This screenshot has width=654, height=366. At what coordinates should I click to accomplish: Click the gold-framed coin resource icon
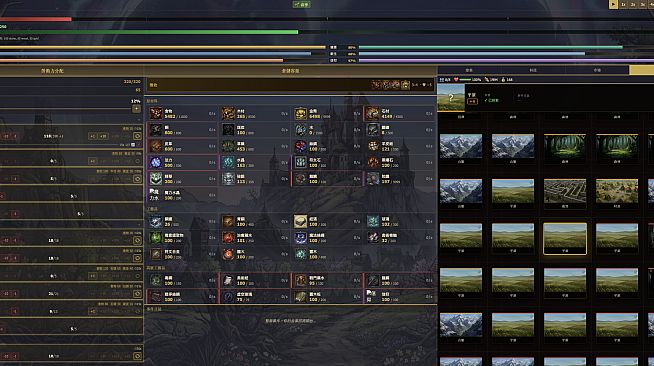click(300, 113)
